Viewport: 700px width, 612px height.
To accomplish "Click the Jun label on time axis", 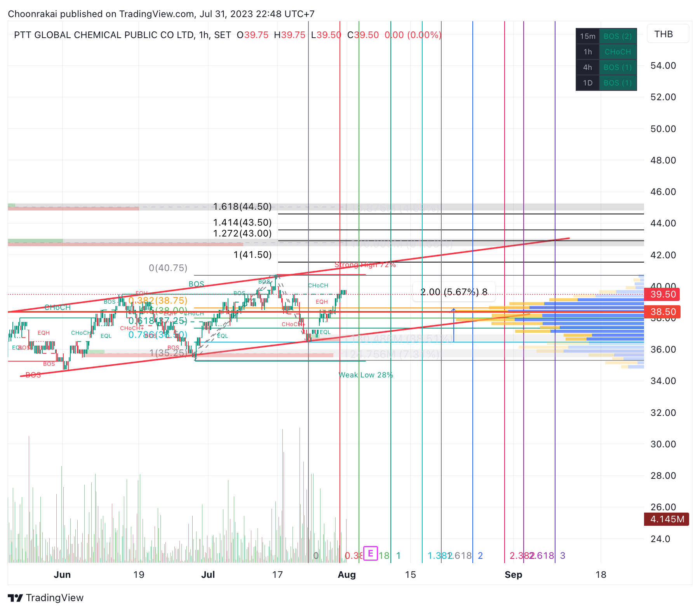I will tap(62, 575).
